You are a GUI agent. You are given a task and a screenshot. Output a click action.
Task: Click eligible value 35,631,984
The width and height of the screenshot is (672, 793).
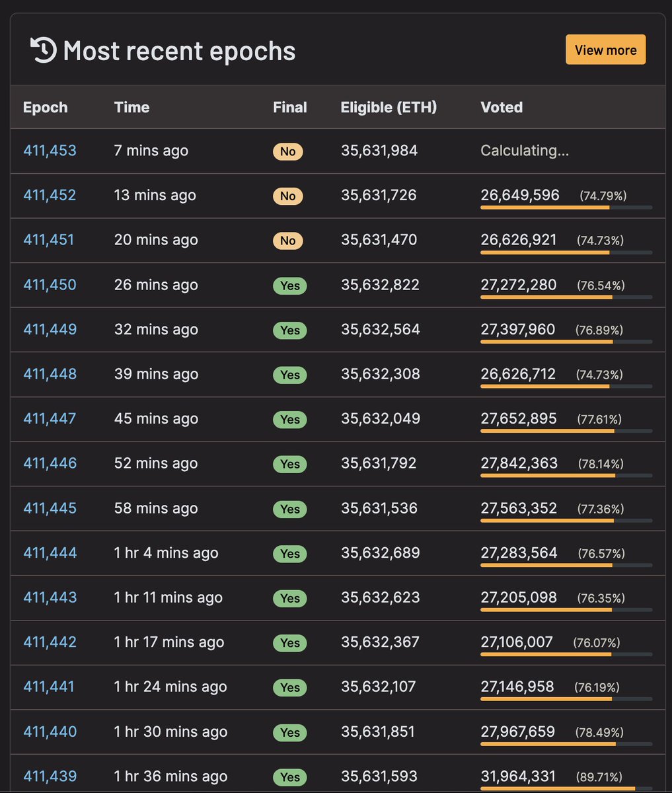pyautogui.click(x=379, y=151)
